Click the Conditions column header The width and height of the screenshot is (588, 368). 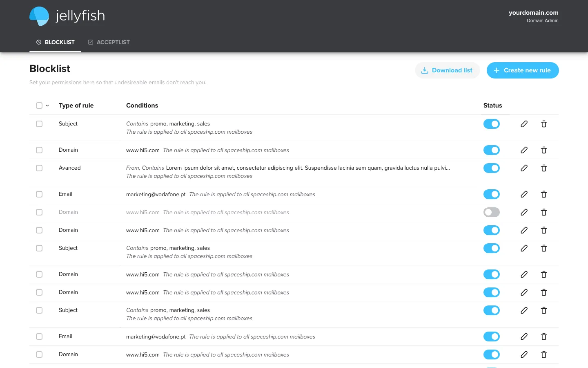tap(142, 105)
